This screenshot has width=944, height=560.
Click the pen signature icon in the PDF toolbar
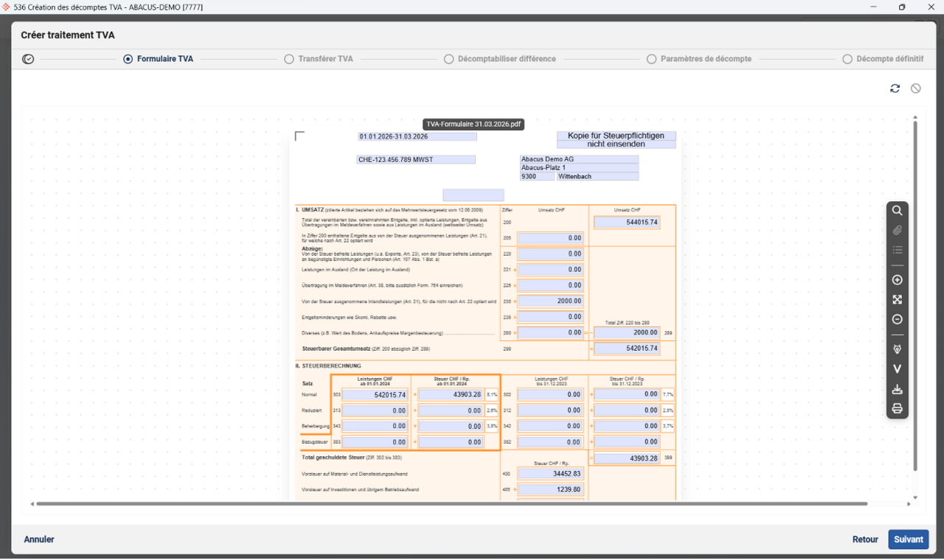[x=898, y=349]
